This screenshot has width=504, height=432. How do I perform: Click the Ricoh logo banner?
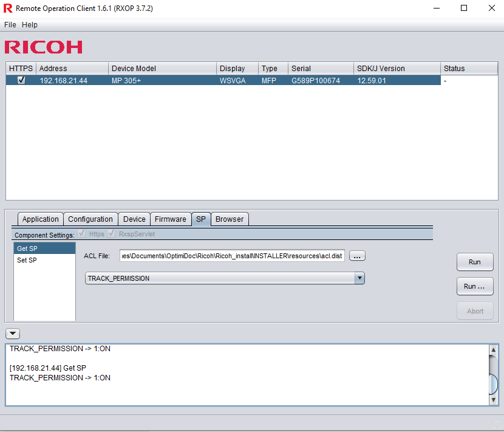click(43, 47)
